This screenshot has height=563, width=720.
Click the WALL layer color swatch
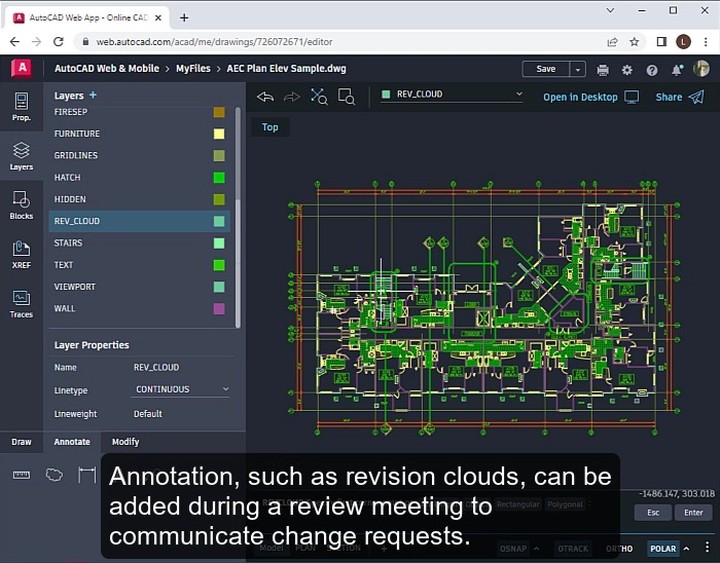[x=219, y=309]
